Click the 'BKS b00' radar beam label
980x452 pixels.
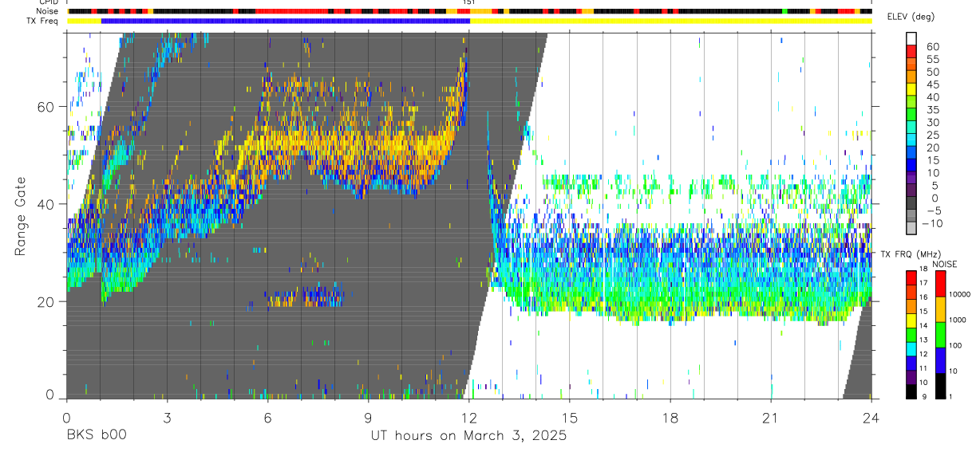point(96,436)
